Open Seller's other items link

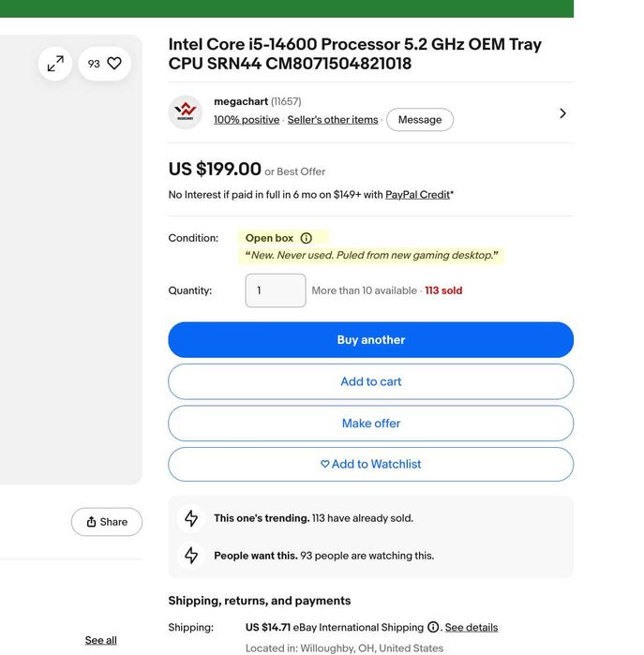(x=333, y=120)
